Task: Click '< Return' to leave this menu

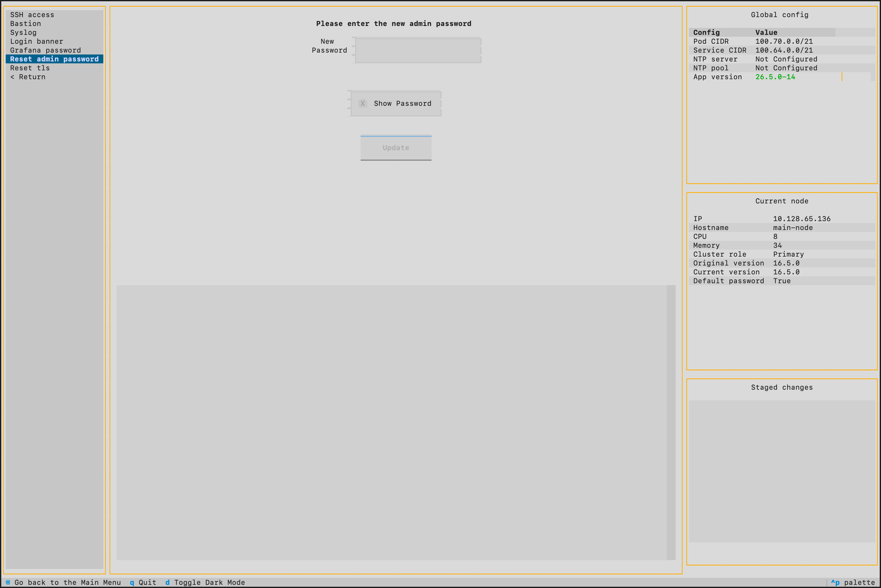Action: tap(55, 77)
